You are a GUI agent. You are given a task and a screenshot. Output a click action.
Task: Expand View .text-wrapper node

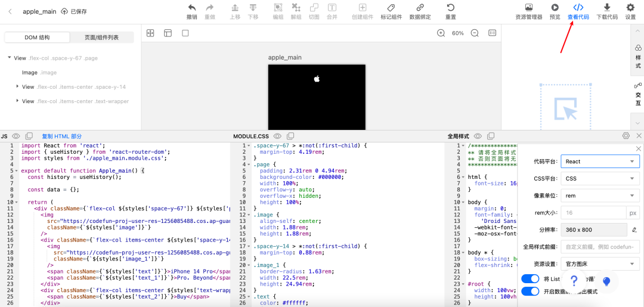(x=17, y=101)
